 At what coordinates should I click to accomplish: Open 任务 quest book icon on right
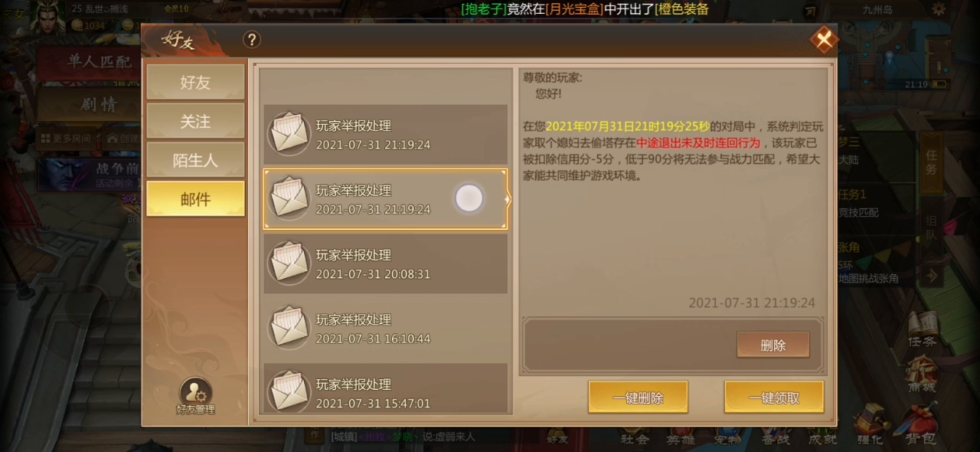(921, 329)
